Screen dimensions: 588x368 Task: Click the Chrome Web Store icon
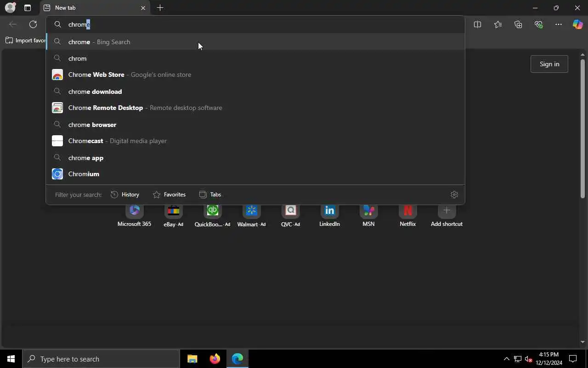pyautogui.click(x=57, y=75)
